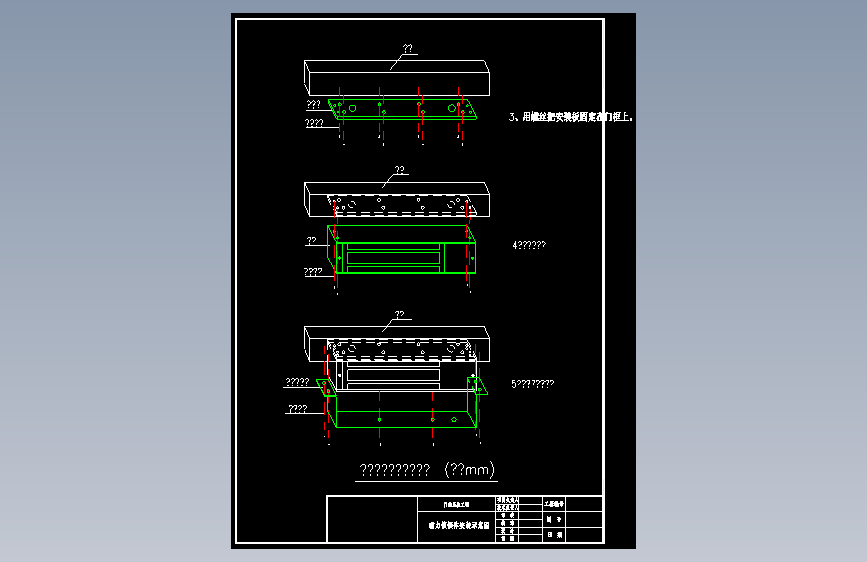Click the drawing title ending in "(??mm)"
Image resolution: width=867 pixels, height=562 pixels.
(427, 470)
